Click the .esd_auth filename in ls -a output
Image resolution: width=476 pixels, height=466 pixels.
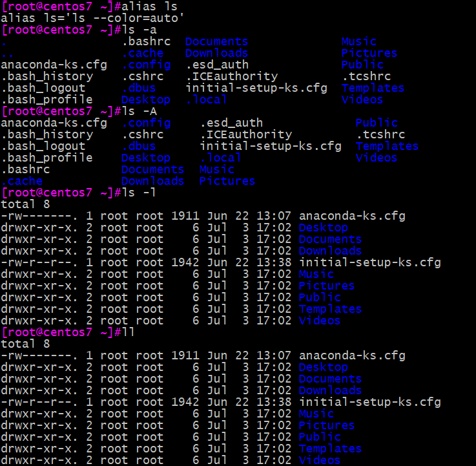pos(218,65)
